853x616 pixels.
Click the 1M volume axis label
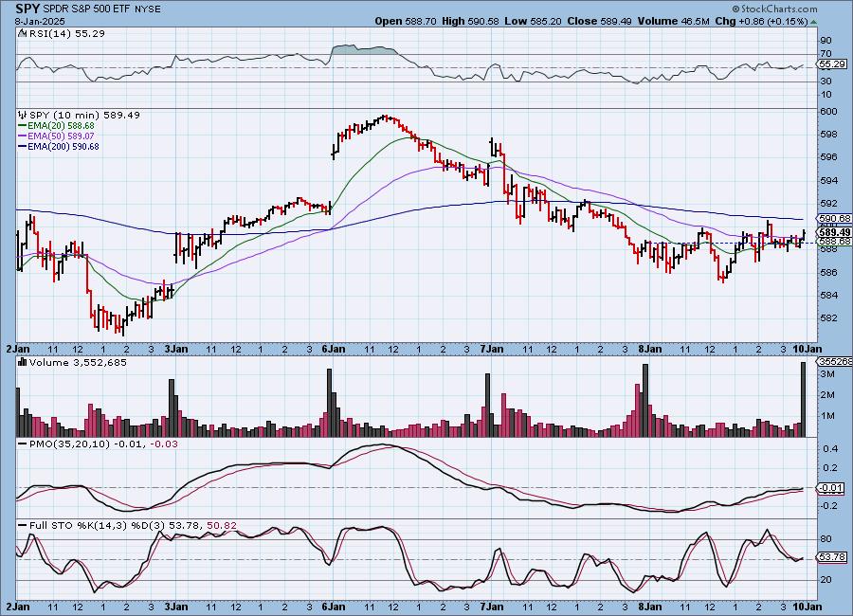(x=828, y=416)
